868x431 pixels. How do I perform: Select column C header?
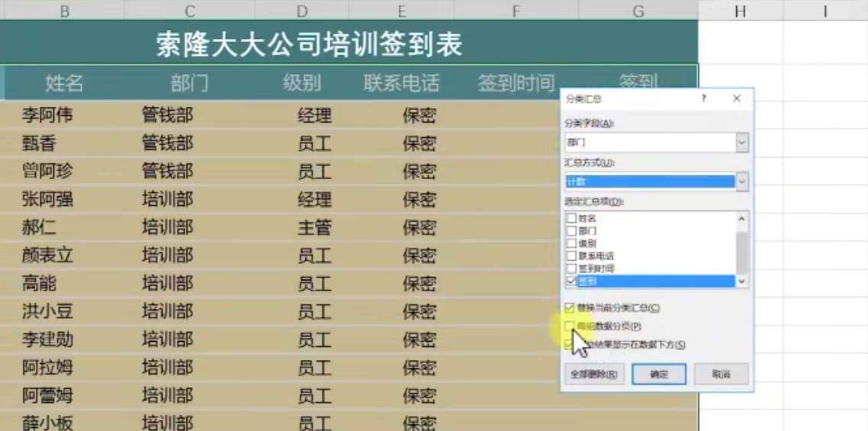coord(189,11)
